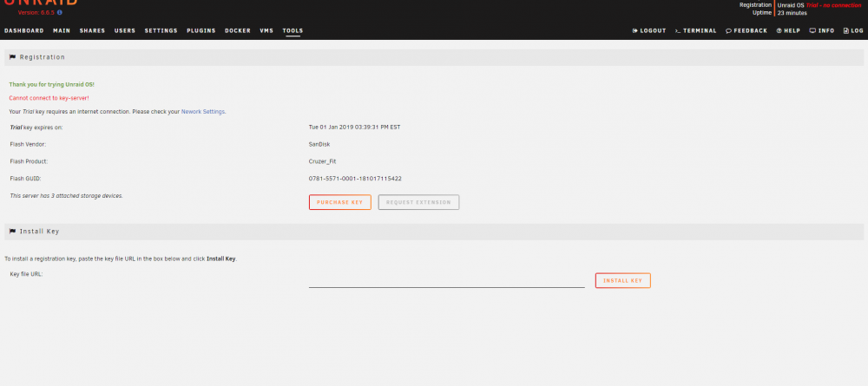Image resolution: width=868 pixels, height=386 pixels.
Task: Open the Docker tab
Action: (x=238, y=31)
